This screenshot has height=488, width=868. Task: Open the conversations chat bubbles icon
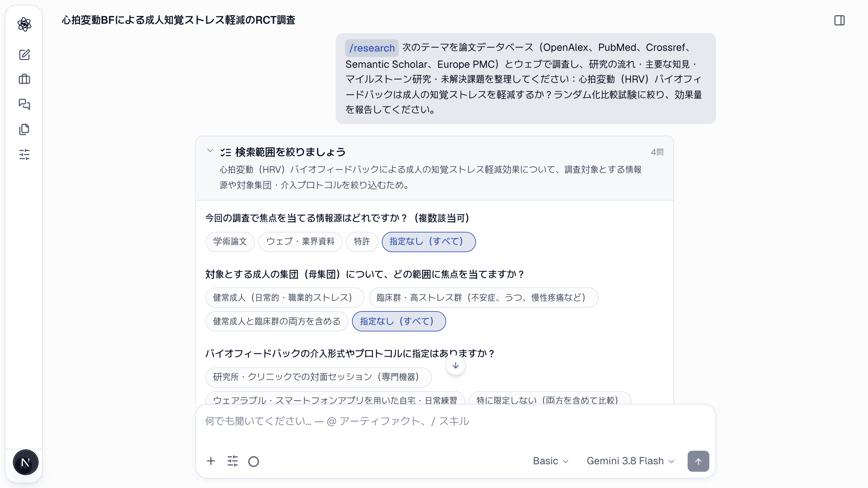(x=24, y=104)
